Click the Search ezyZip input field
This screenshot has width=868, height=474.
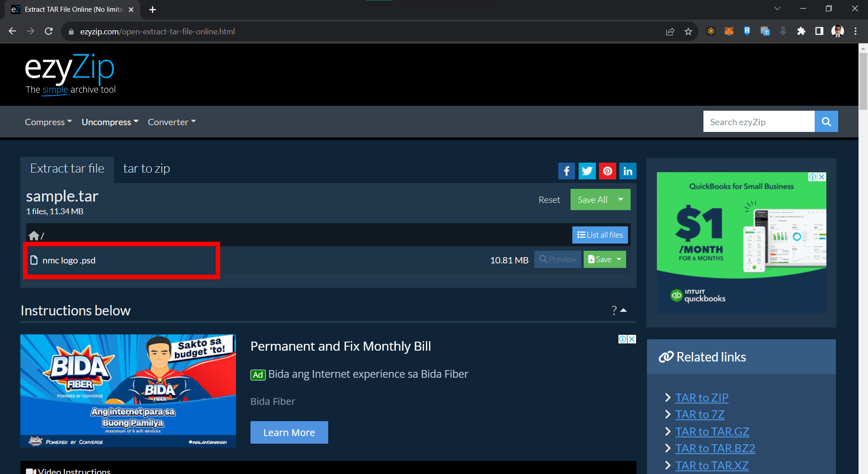click(x=759, y=121)
